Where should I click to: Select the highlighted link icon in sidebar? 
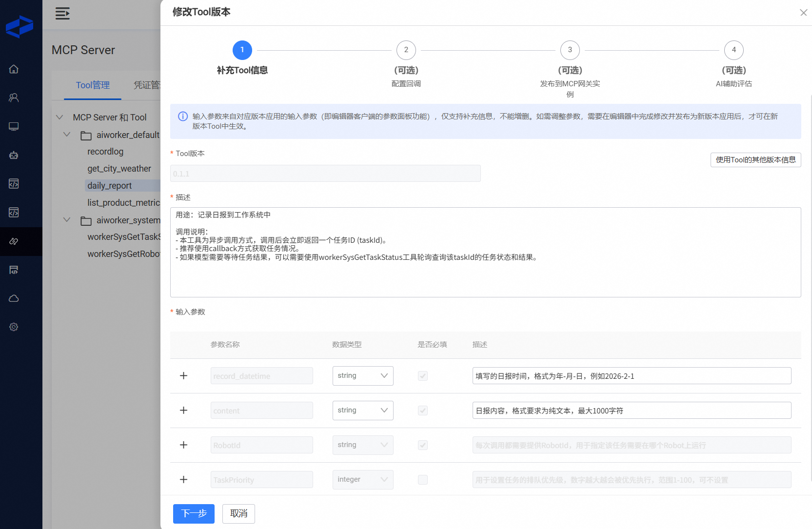pyautogui.click(x=14, y=241)
